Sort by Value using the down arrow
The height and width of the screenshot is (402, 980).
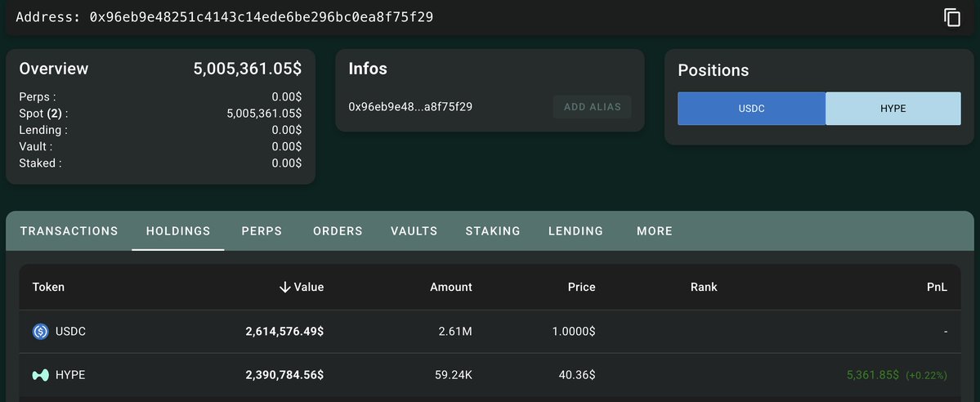pos(284,287)
